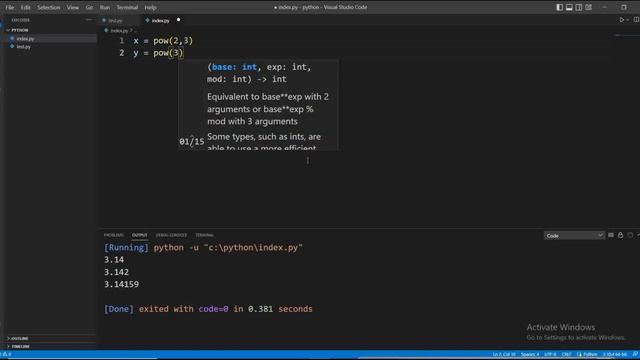Viewport: 640px width, 360px height.
Task: Switch to the index.py editor tab
Action: pos(160,20)
